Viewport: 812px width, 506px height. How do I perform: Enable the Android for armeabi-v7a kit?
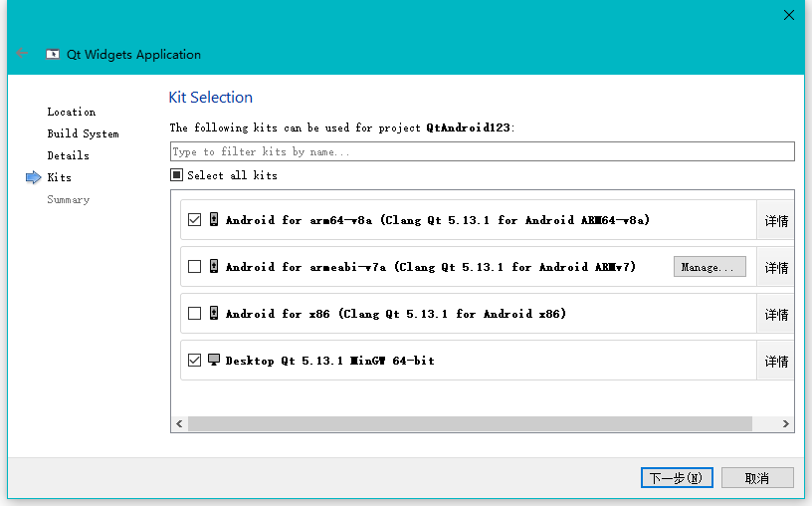click(x=194, y=267)
